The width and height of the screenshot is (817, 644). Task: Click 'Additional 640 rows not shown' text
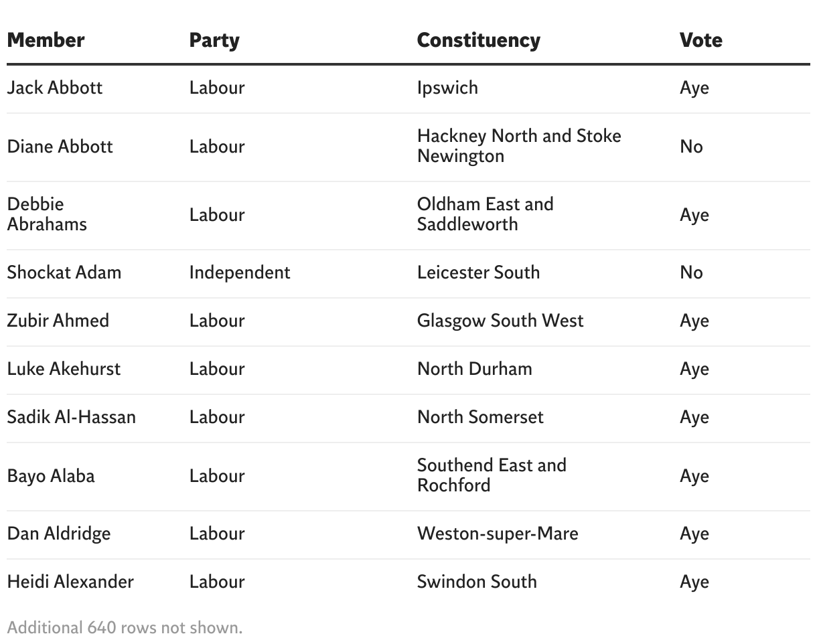point(125,628)
